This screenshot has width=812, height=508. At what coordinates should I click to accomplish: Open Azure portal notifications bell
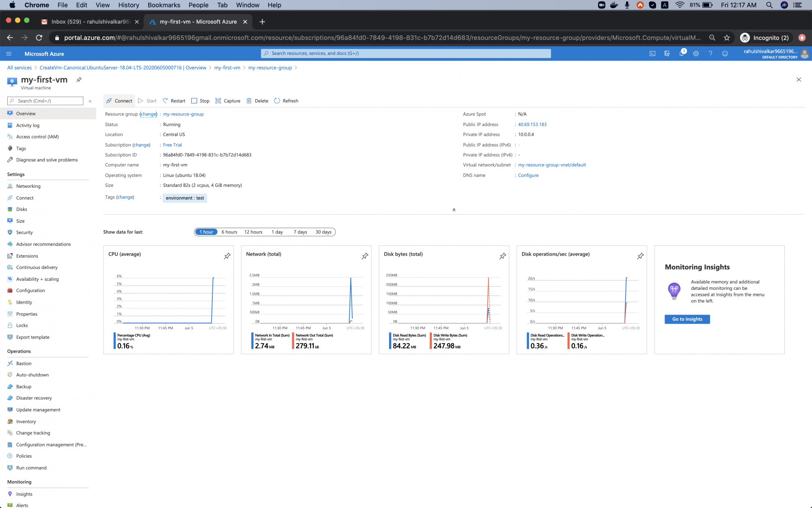(x=682, y=53)
